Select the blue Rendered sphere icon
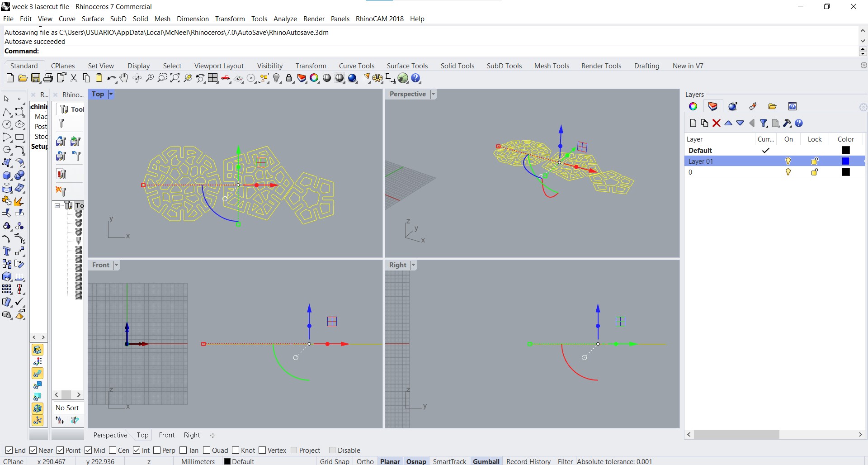The image size is (868, 465). pyautogui.click(x=353, y=78)
